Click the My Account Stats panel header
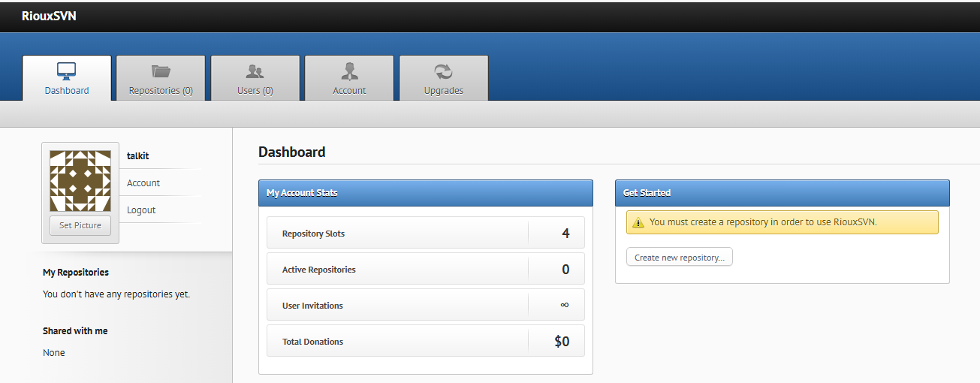980x383 pixels. point(426,192)
